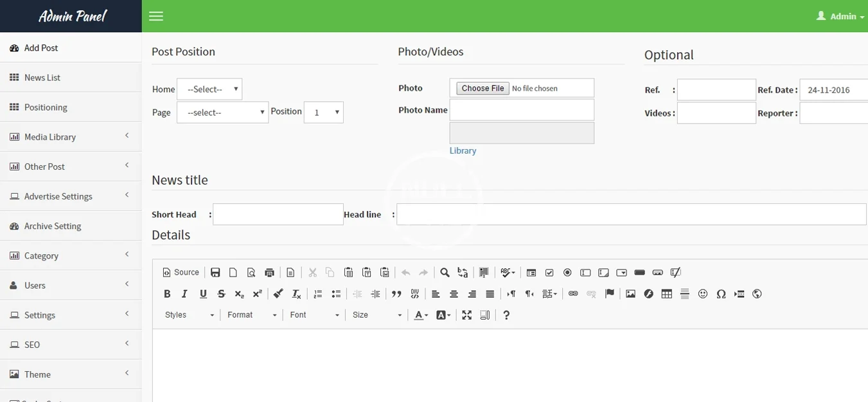Open the text color picker in the editor
This screenshot has width=868, height=402.
pyautogui.click(x=421, y=315)
